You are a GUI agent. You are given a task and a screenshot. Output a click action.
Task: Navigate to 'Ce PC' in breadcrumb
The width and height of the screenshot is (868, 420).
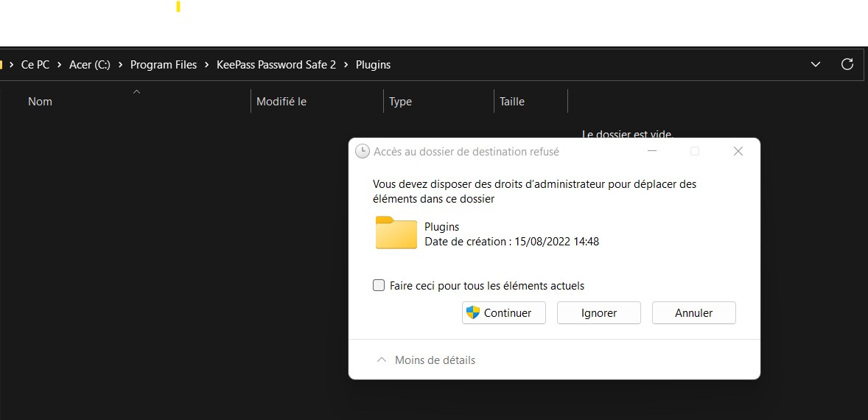click(x=35, y=65)
